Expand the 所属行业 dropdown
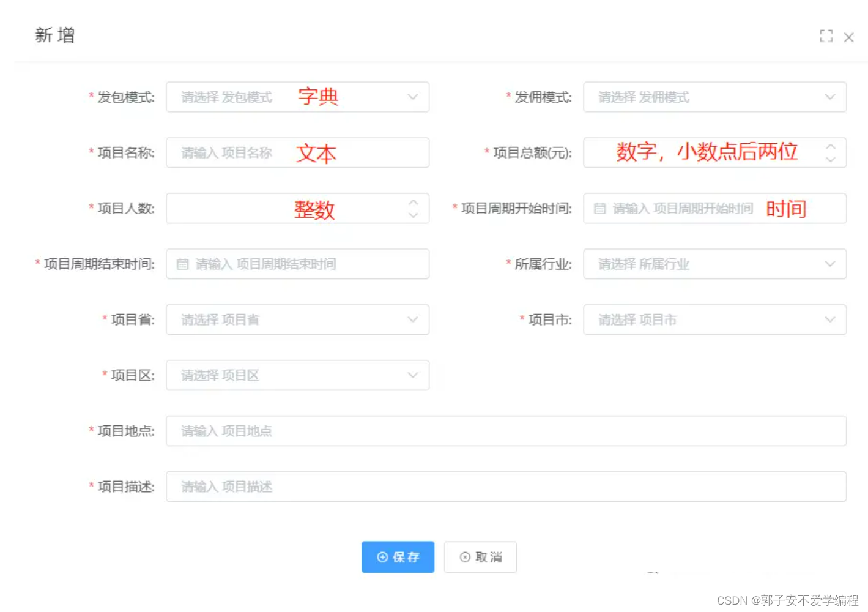868x612 pixels. click(x=714, y=264)
